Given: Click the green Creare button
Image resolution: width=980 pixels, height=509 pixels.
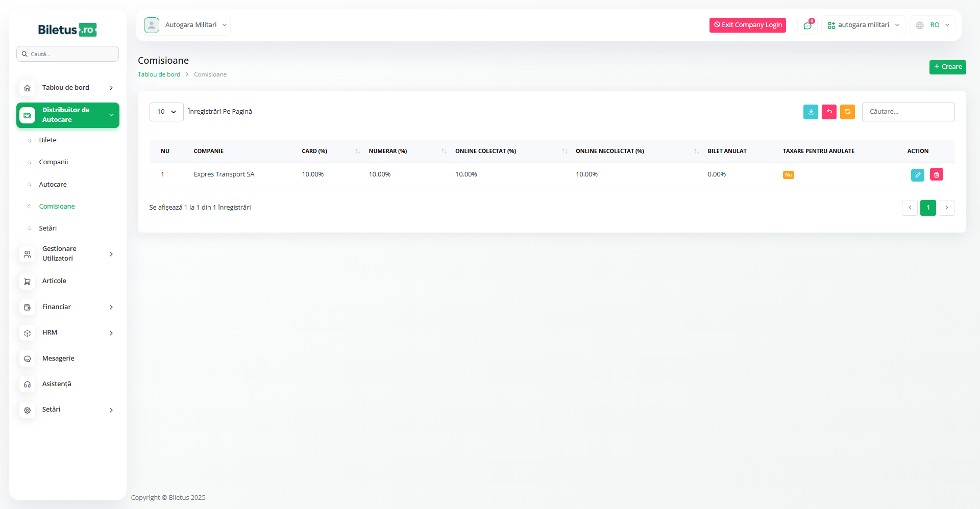Looking at the screenshot, I should click(947, 67).
